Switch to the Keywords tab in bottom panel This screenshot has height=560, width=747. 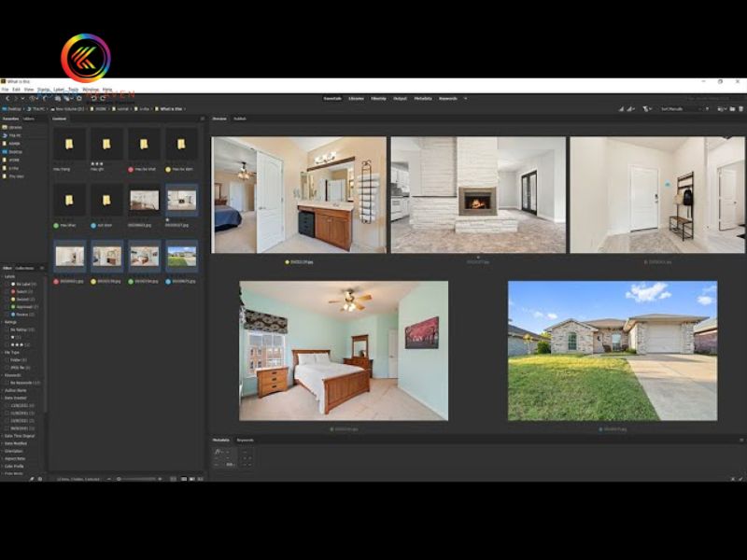pos(246,440)
